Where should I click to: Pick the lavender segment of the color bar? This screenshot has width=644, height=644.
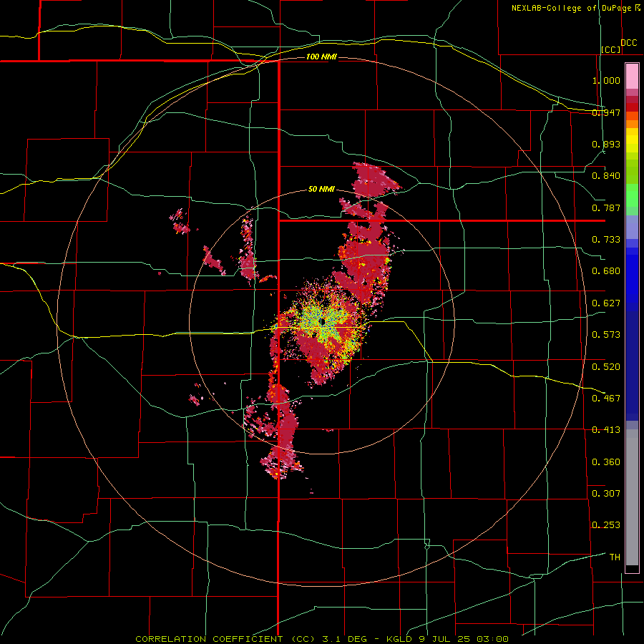632,227
